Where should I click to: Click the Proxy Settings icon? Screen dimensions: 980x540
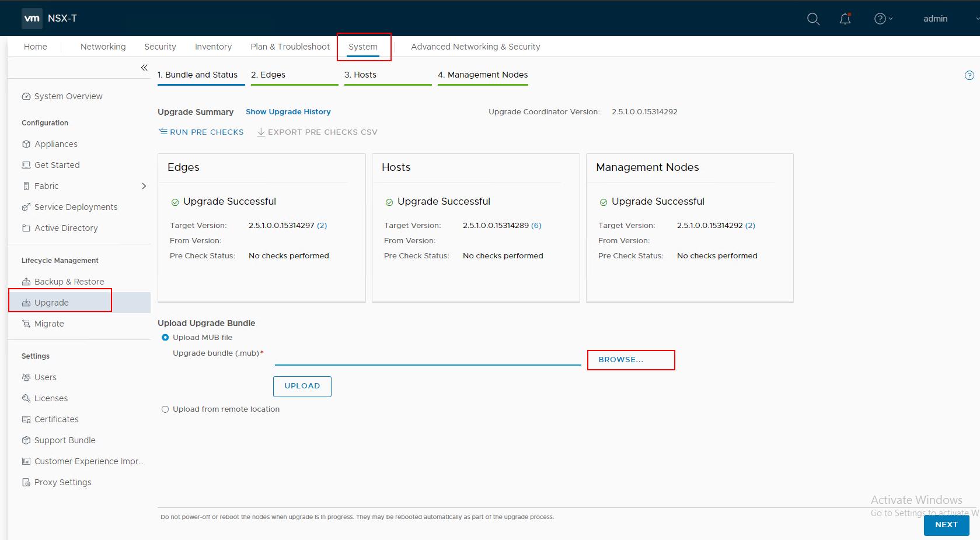pos(26,482)
